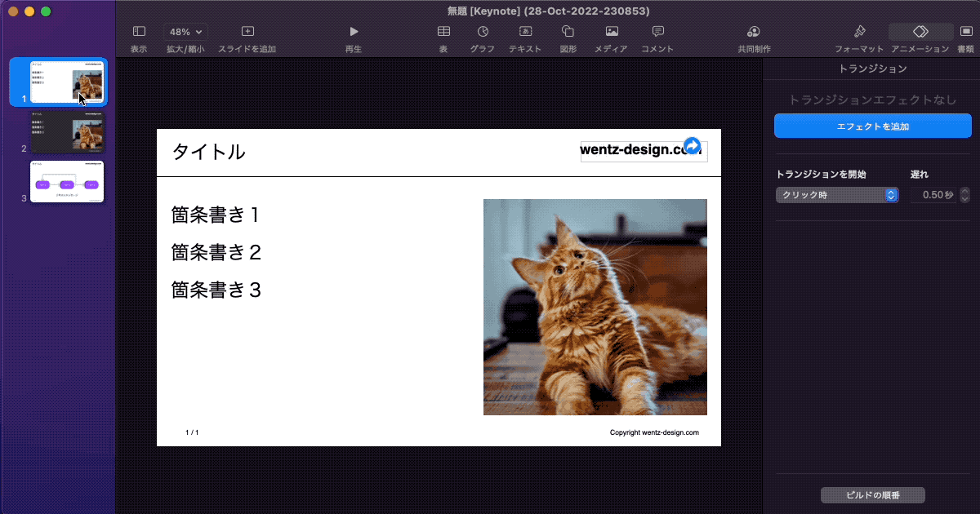The height and width of the screenshot is (514, 980).
Task: Select slide 3 thumbnail in sidebar
Action: click(66, 181)
